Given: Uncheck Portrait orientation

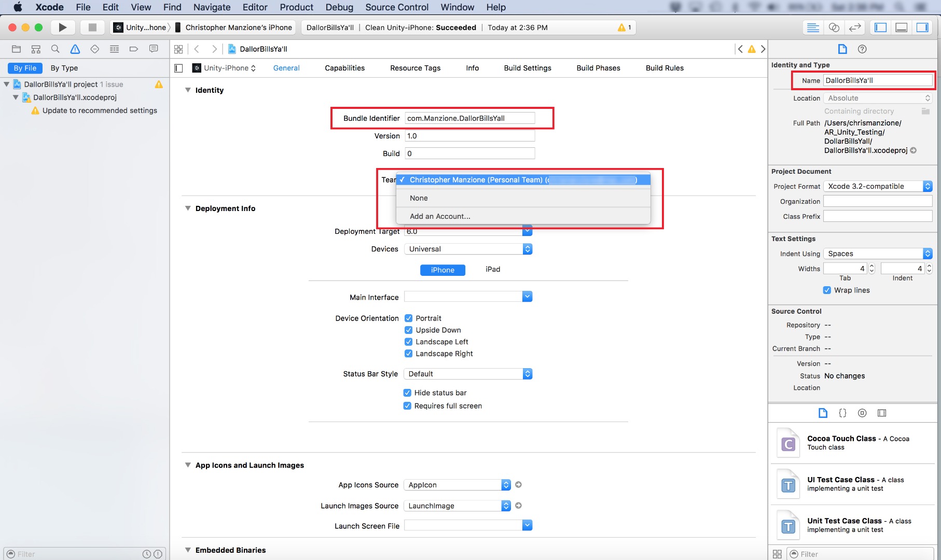Looking at the screenshot, I should [408, 318].
